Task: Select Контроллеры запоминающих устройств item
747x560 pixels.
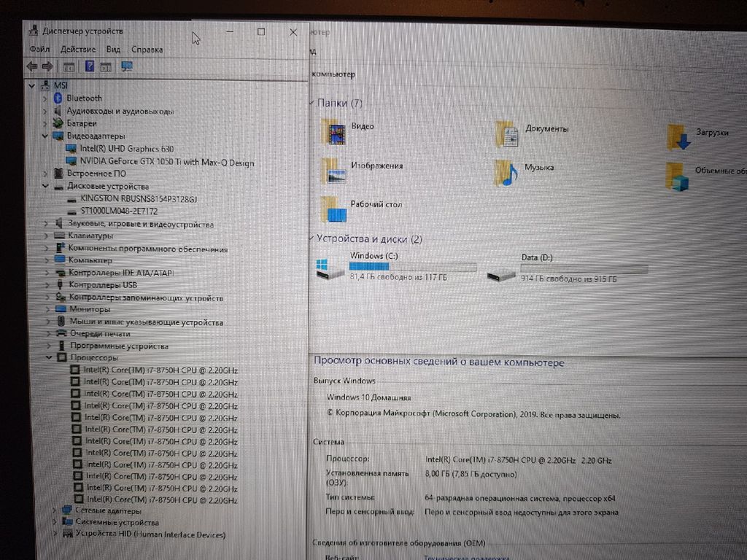Action: [x=146, y=297]
